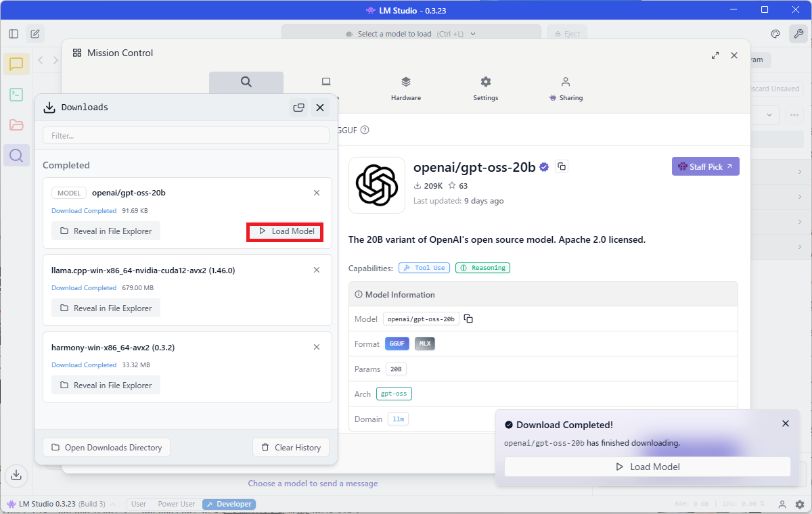Click Download Completed under llama.cpp entry

tap(84, 288)
